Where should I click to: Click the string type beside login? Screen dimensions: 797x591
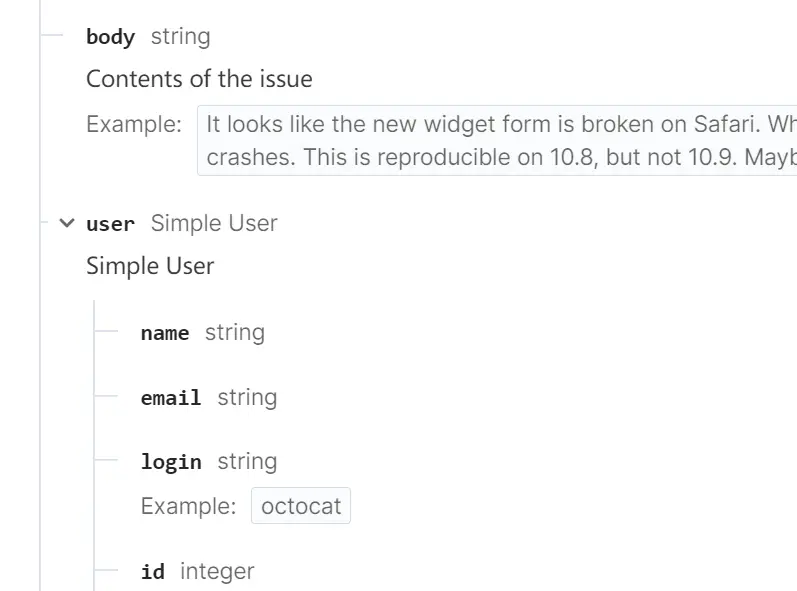pyautogui.click(x=248, y=462)
